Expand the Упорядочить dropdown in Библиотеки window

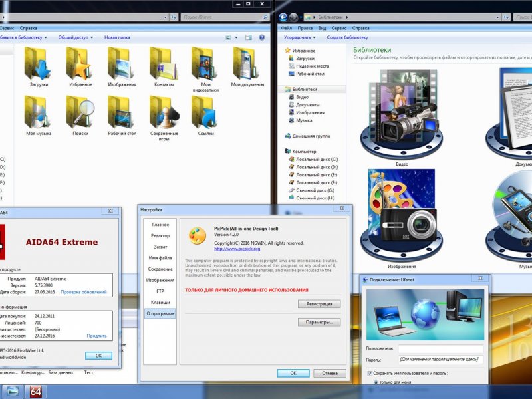[300, 37]
